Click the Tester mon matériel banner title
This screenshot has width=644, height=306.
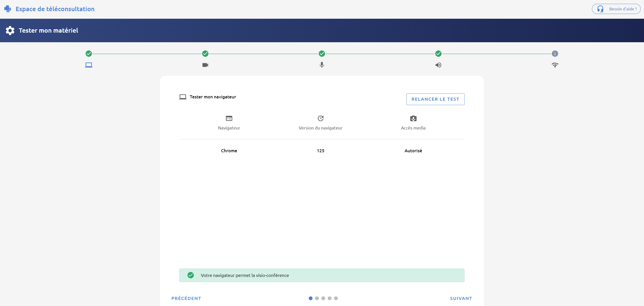click(x=48, y=30)
